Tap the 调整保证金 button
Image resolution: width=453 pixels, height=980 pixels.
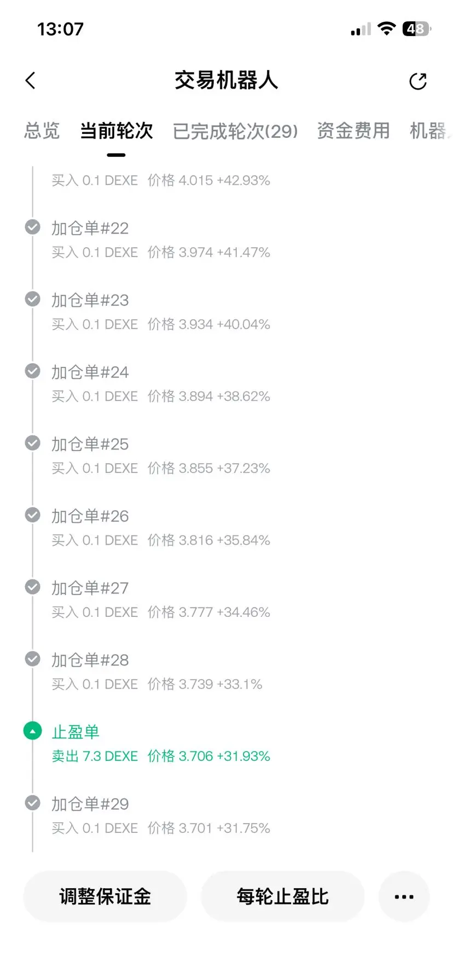[x=105, y=896]
